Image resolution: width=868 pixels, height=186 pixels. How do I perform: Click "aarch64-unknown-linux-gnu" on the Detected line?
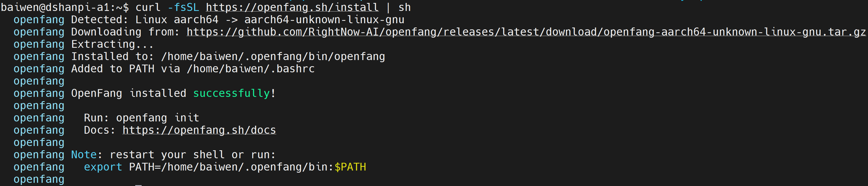pyautogui.click(x=324, y=19)
